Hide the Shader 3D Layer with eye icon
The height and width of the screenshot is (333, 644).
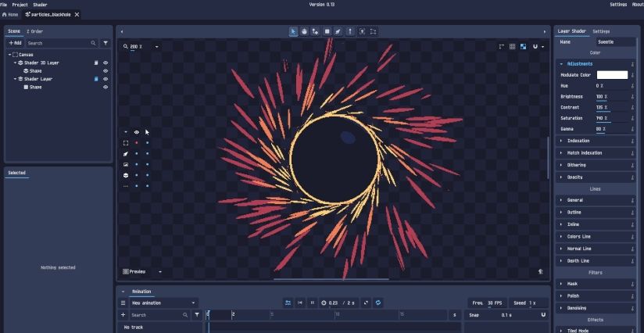tap(106, 63)
